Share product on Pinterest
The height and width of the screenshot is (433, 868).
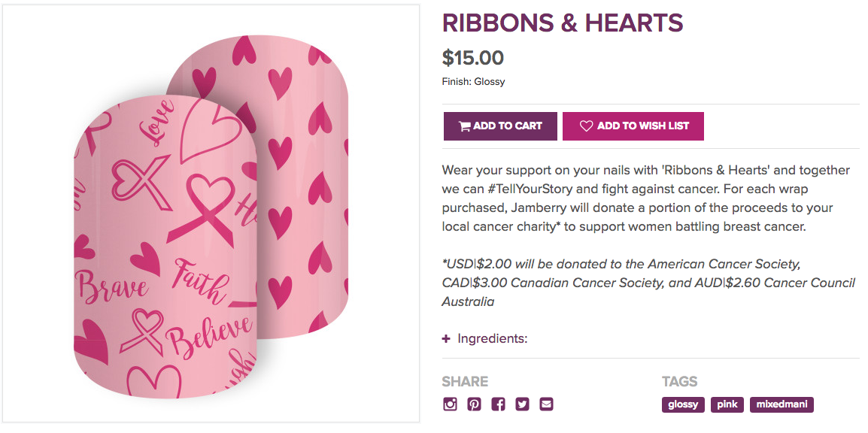474,404
